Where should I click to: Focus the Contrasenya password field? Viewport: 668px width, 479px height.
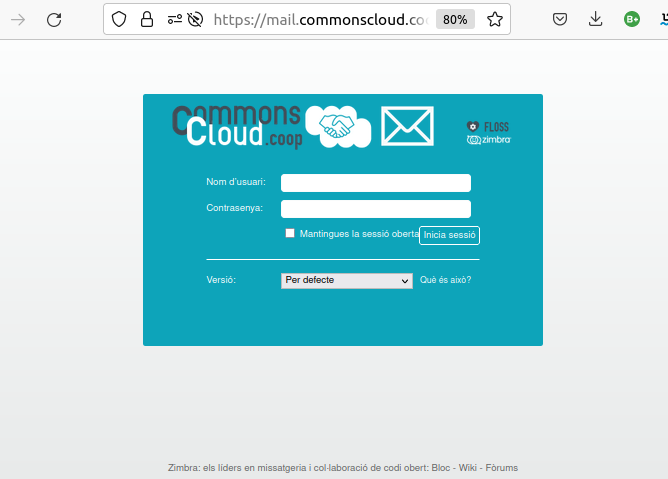[x=376, y=209]
